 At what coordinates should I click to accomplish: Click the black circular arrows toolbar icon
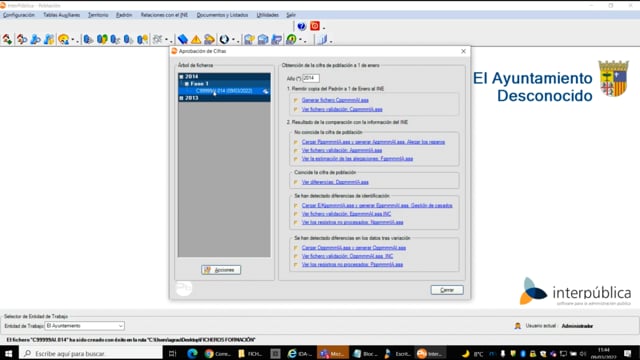224,39
